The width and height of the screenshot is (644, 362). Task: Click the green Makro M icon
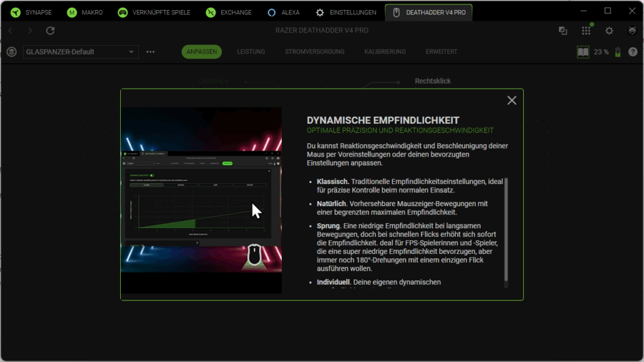pos(72,13)
